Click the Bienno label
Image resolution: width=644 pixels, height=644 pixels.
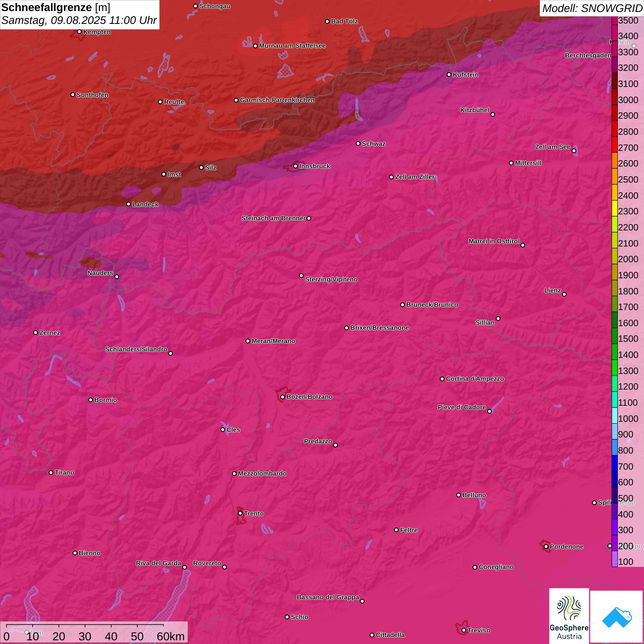click(x=89, y=553)
